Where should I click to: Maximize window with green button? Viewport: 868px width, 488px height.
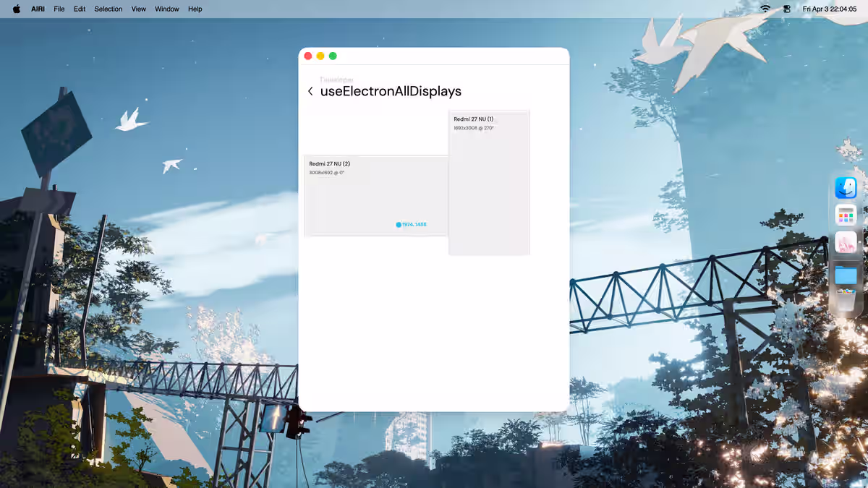(333, 56)
